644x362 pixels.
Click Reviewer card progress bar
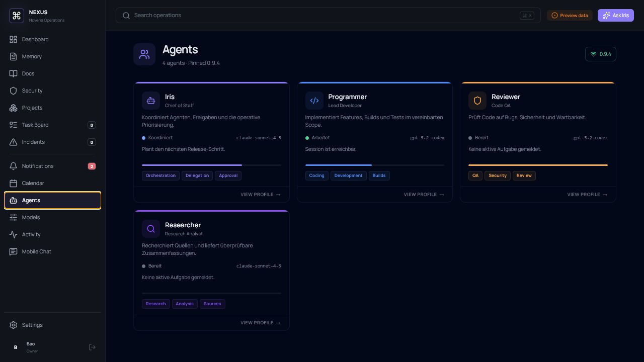pos(538,165)
